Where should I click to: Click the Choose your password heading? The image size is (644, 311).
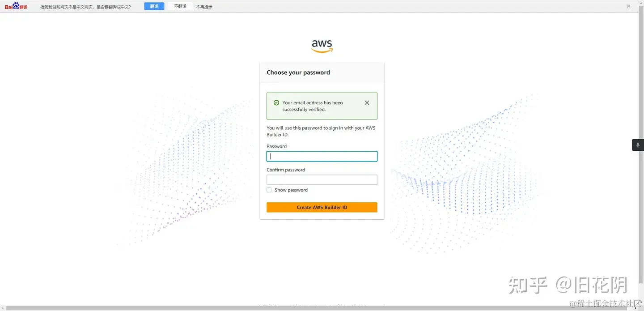[298, 72]
